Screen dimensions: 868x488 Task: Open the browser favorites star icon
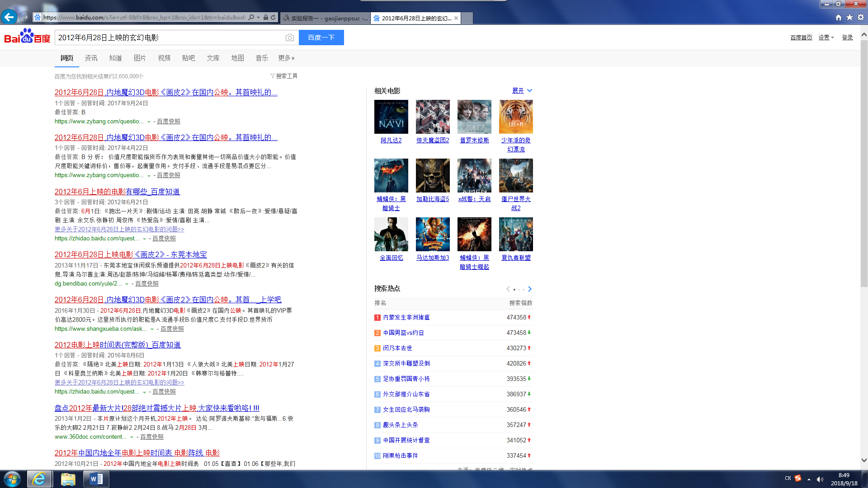click(849, 17)
